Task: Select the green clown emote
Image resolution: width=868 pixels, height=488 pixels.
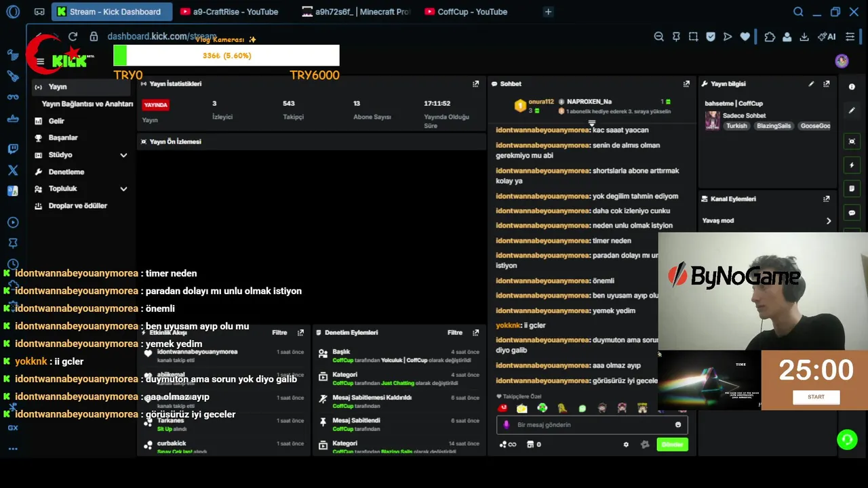Action: pos(542,408)
